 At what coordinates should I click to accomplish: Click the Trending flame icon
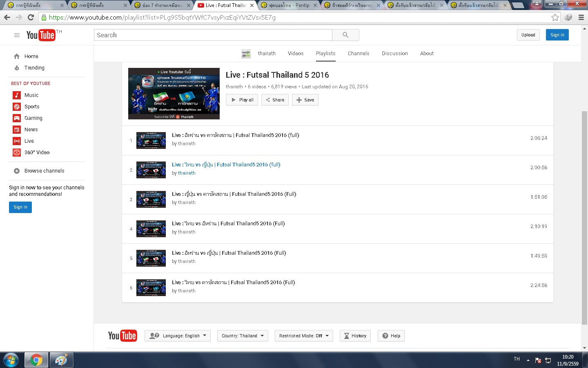coord(17,68)
